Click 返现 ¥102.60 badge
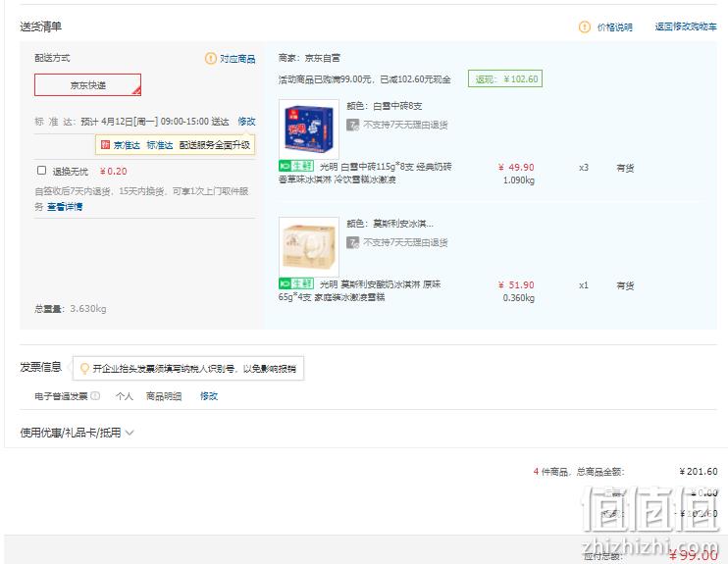This screenshot has height=564, width=728. [x=505, y=78]
